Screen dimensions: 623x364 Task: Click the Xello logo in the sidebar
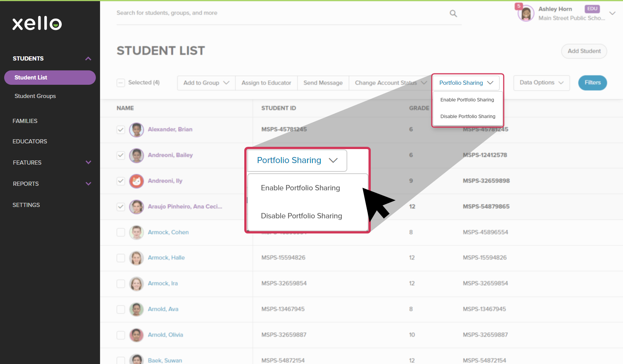click(37, 23)
